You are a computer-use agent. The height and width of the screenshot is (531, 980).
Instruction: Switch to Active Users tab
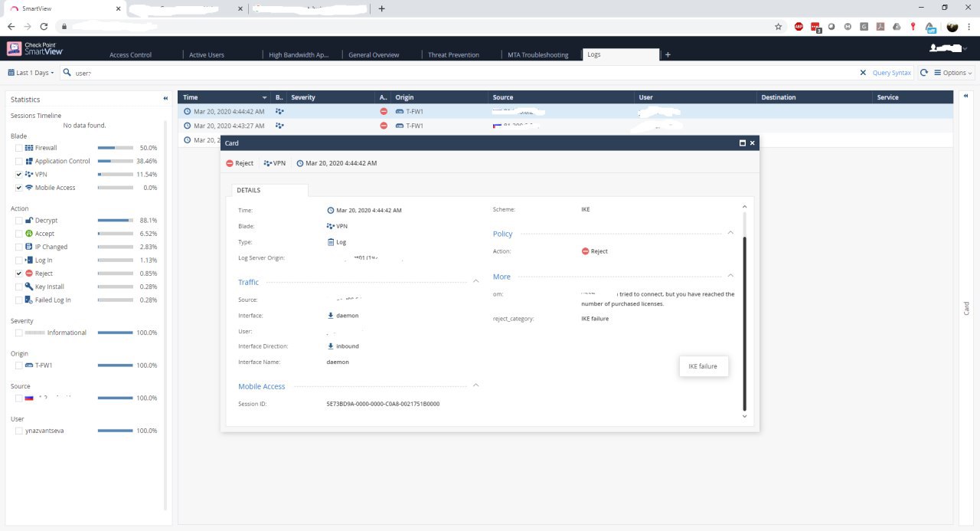(x=207, y=55)
